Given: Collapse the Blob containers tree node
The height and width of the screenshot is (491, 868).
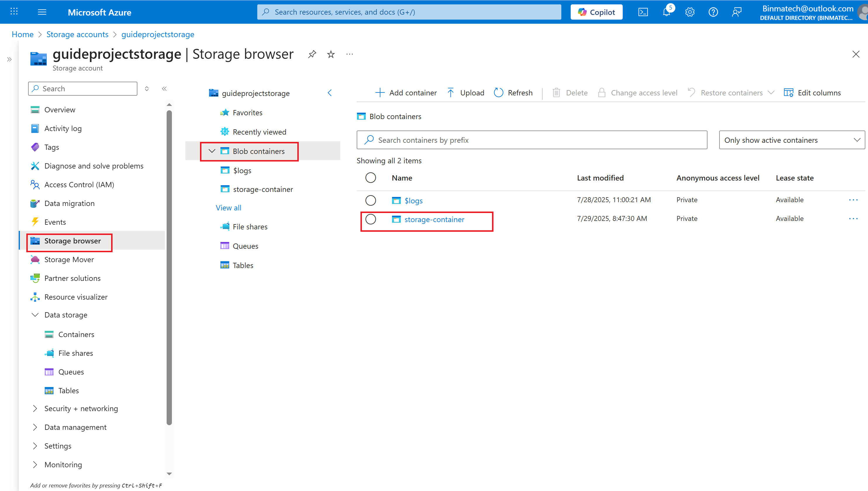Looking at the screenshot, I should (x=212, y=151).
